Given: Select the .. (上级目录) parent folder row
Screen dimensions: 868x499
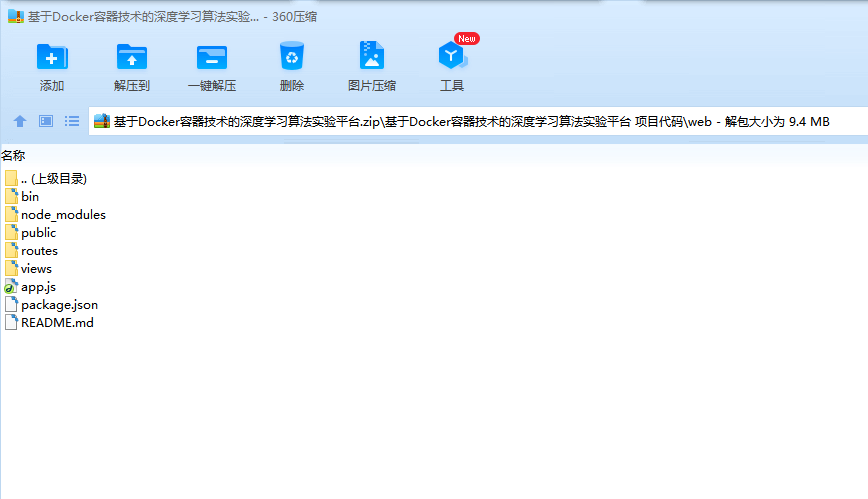Looking at the screenshot, I should tap(46, 178).
